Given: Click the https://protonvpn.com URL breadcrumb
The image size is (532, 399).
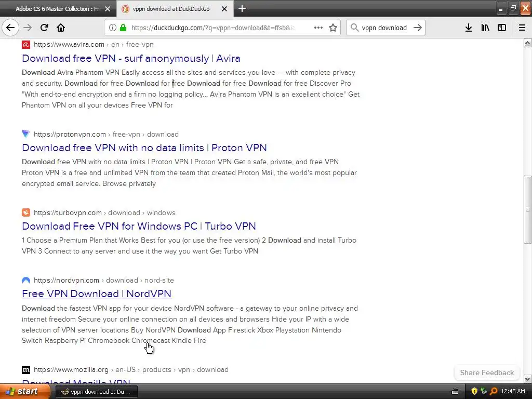Looking at the screenshot, I should (x=106, y=134).
